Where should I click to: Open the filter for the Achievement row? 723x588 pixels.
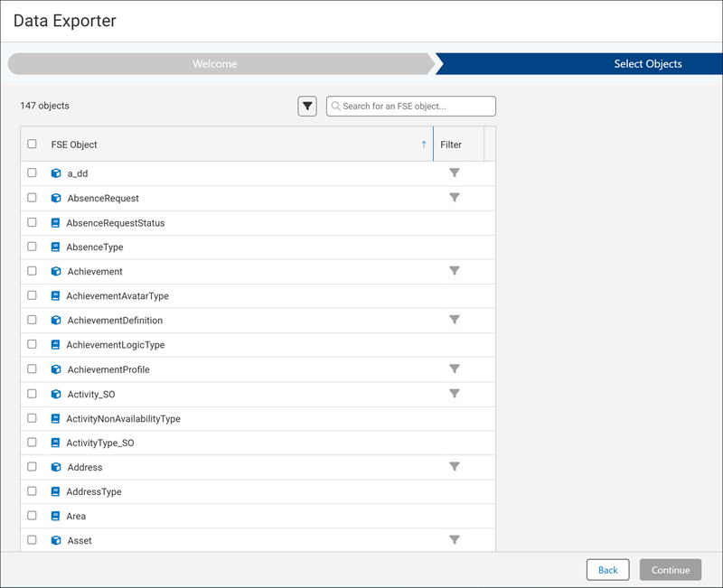[455, 271]
